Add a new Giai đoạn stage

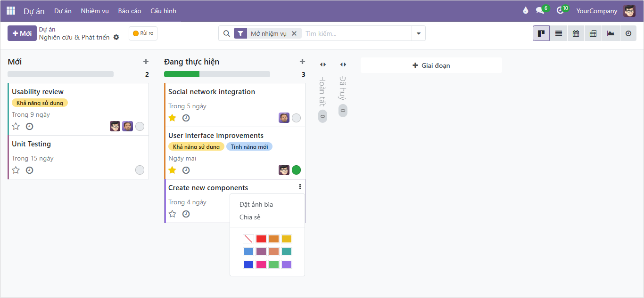(x=431, y=65)
